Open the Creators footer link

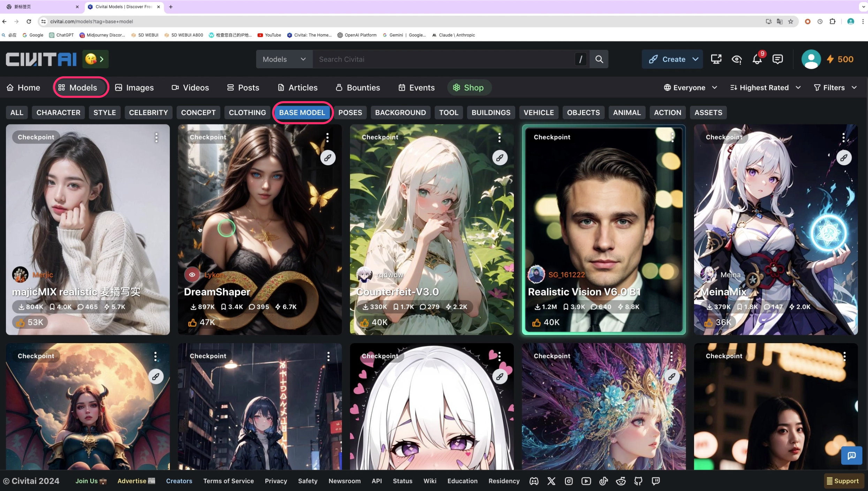click(179, 481)
